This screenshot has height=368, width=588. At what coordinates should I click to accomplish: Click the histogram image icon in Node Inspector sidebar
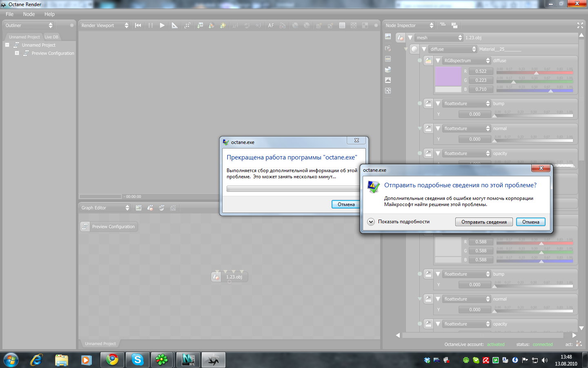[x=388, y=80]
